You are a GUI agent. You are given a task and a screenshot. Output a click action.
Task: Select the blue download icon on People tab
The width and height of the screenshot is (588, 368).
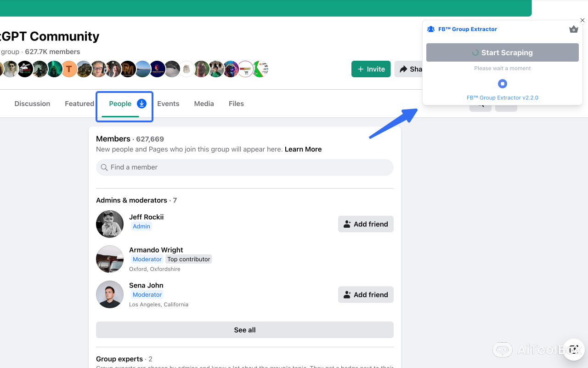click(x=141, y=103)
